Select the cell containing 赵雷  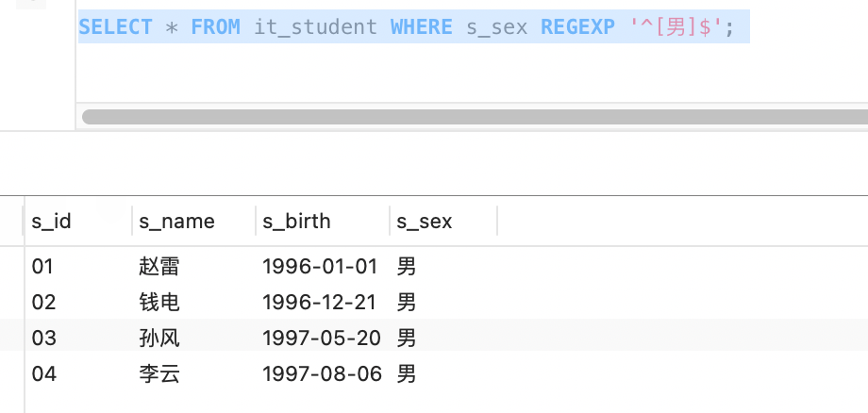(x=159, y=267)
